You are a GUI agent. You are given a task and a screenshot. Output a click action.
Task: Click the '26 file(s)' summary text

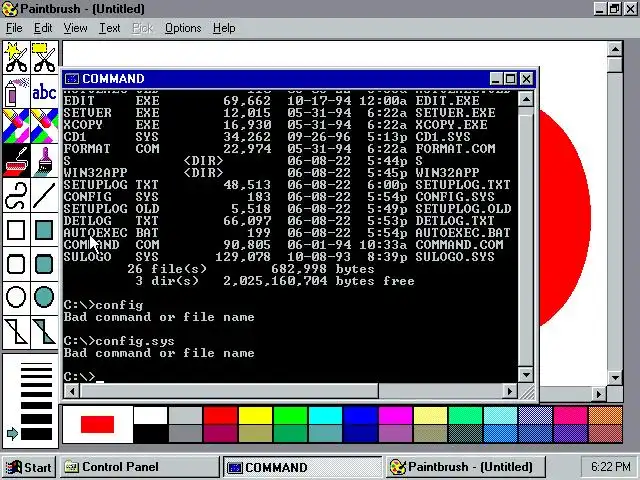pyautogui.click(x=167, y=269)
